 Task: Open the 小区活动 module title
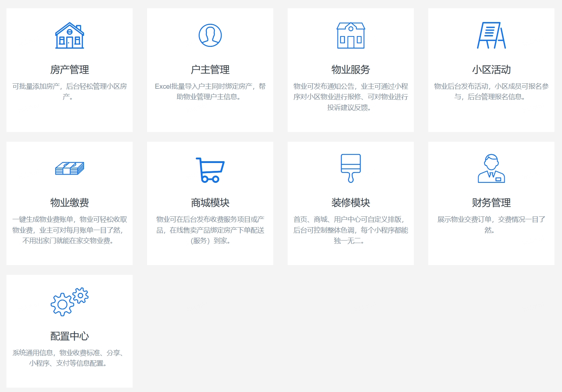click(491, 70)
